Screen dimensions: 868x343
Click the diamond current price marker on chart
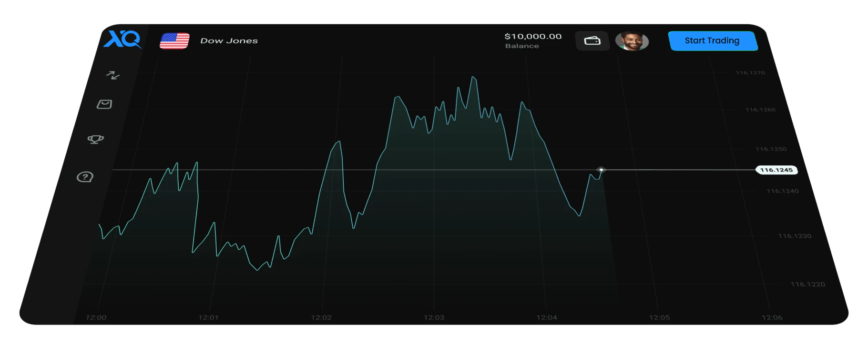click(601, 170)
